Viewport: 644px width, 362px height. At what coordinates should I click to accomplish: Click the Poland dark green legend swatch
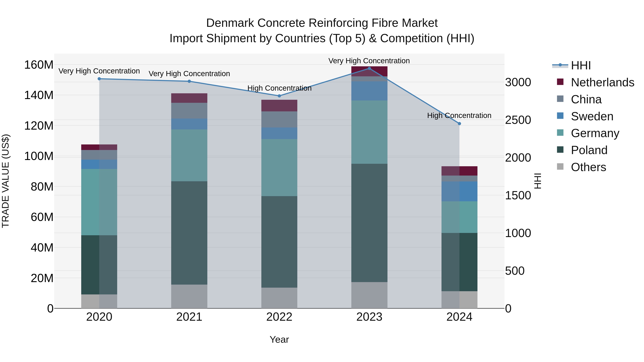(x=560, y=149)
